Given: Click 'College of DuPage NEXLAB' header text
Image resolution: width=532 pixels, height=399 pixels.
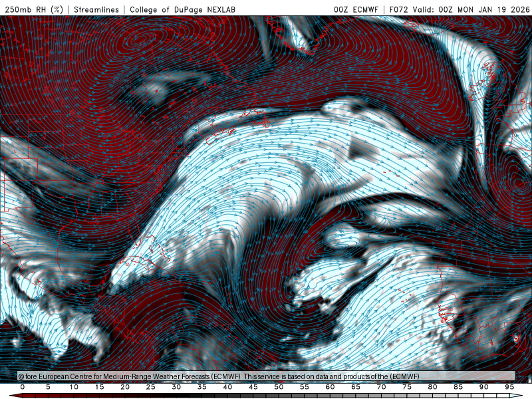Looking at the screenshot, I should tap(182, 9).
